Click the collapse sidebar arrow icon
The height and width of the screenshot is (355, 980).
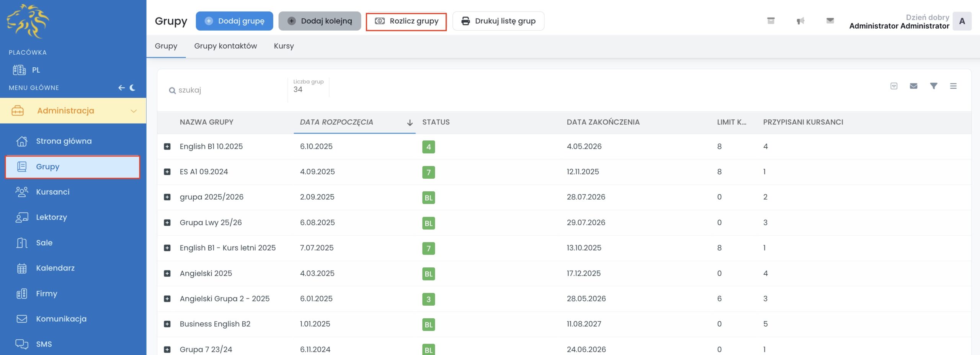pyautogui.click(x=121, y=88)
